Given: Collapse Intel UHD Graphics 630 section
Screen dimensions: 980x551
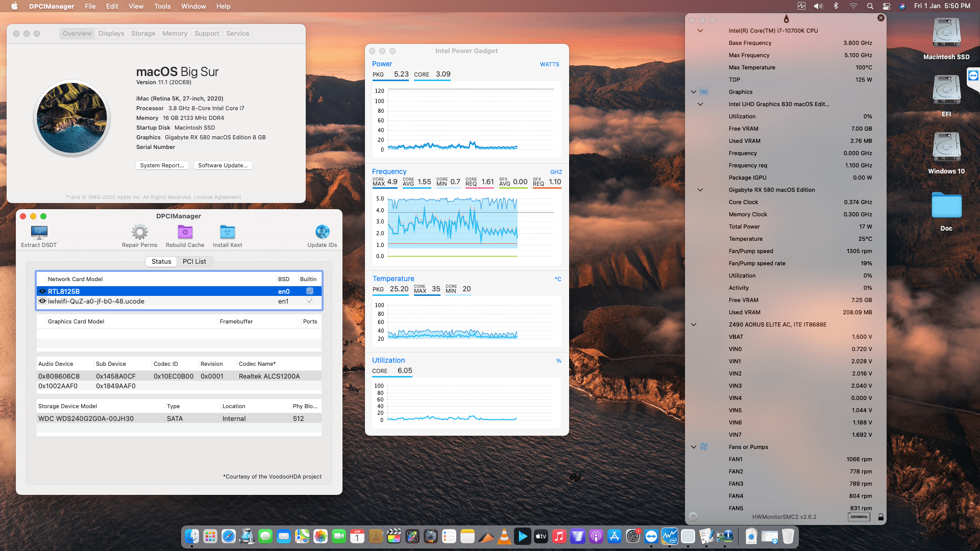Looking at the screenshot, I should pyautogui.click(x=700, y=104).
